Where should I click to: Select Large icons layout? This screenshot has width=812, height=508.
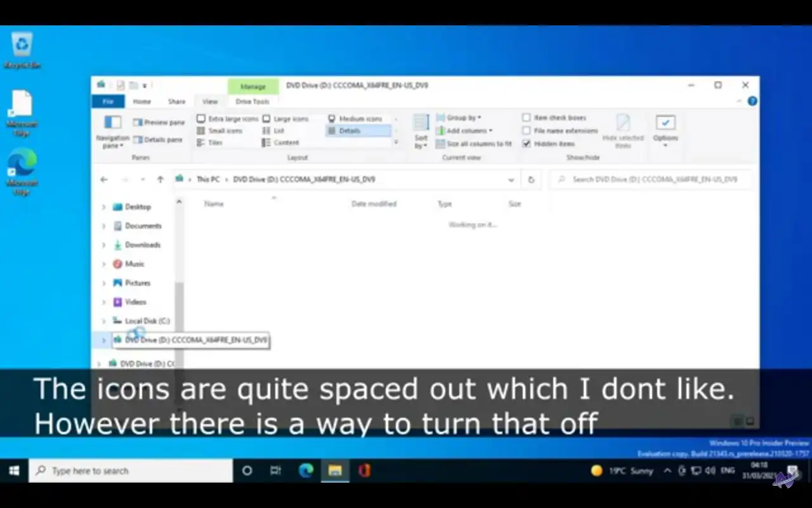[285, 119]
